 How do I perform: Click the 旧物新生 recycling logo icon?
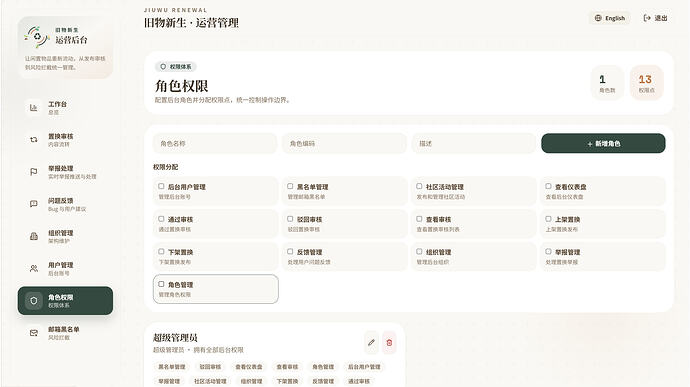(x=37, y=37)
